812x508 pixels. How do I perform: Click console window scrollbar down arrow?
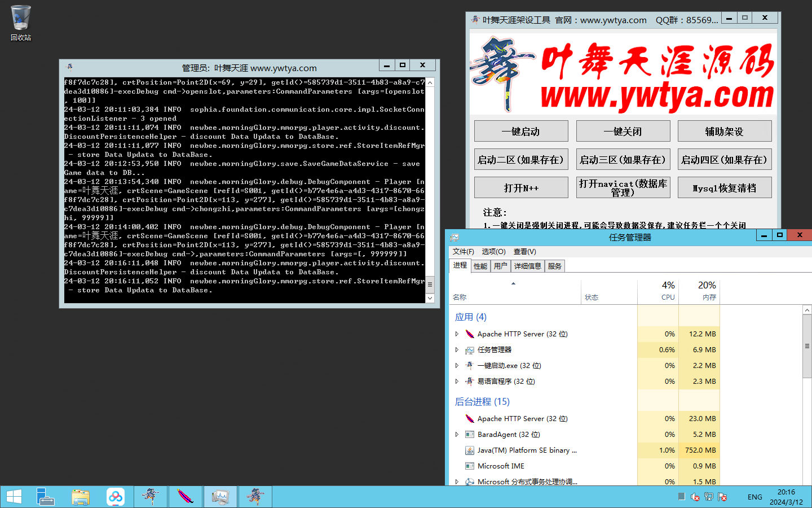pos(430,298)
